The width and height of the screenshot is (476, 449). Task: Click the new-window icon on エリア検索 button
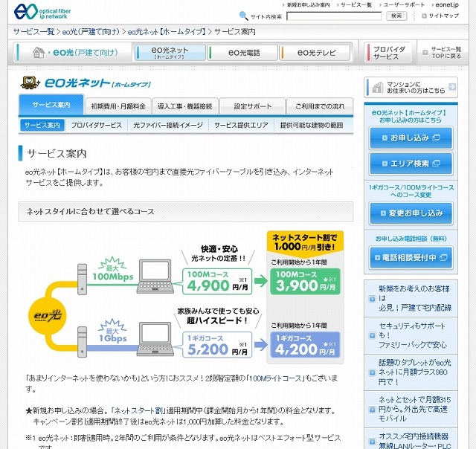436,164
